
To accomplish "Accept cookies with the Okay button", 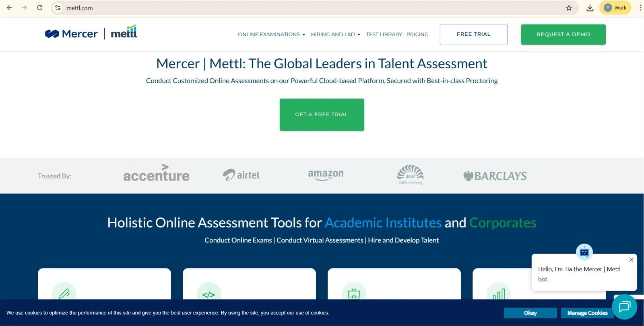I will click(x=530, y=313).
